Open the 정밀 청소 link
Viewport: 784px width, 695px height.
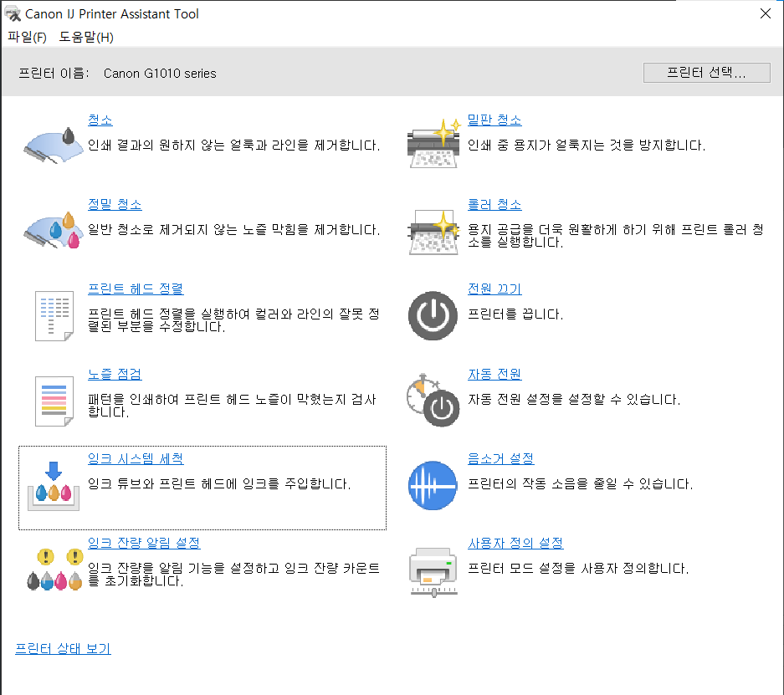click(x=115, y=204)
